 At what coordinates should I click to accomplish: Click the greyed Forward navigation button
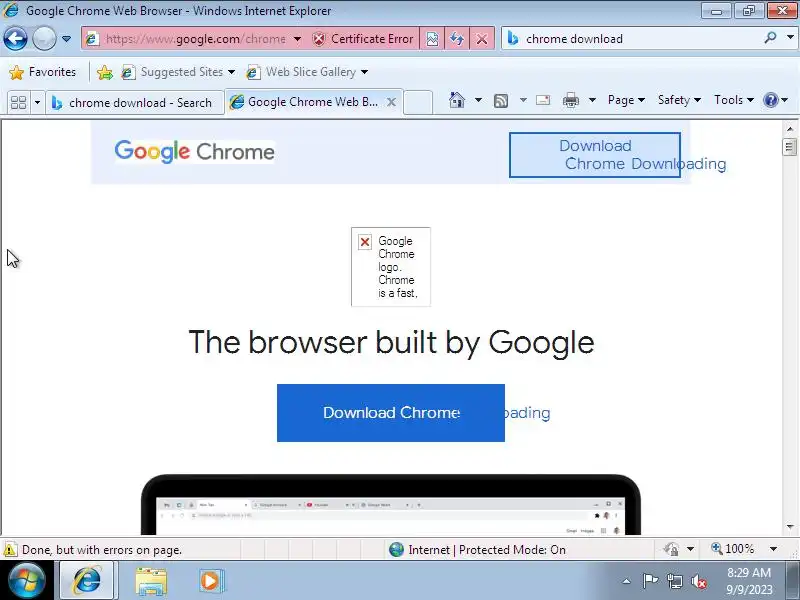point(44,38)
